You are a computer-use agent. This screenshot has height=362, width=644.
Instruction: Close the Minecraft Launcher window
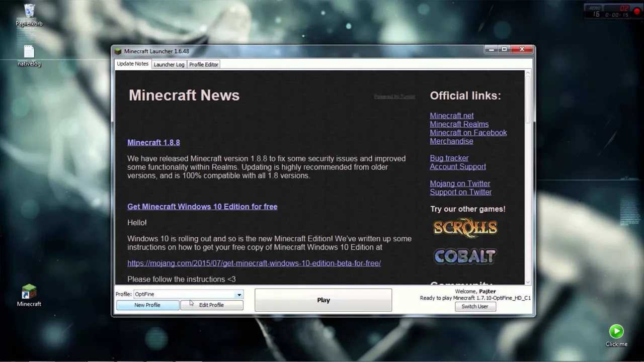point(522,49)
